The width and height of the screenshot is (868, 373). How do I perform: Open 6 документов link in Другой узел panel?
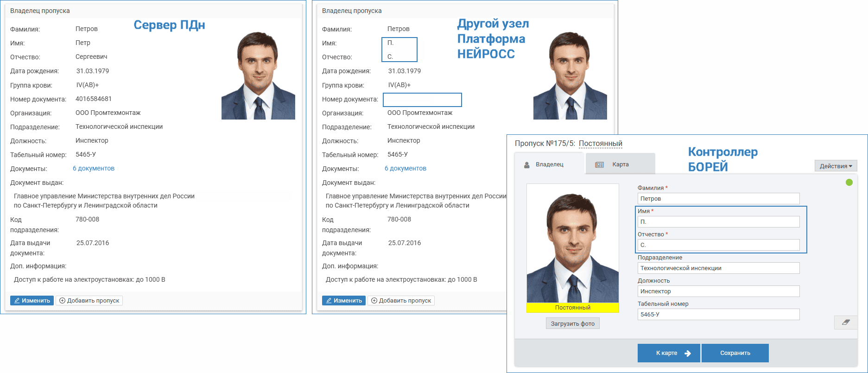pos(405,169)
